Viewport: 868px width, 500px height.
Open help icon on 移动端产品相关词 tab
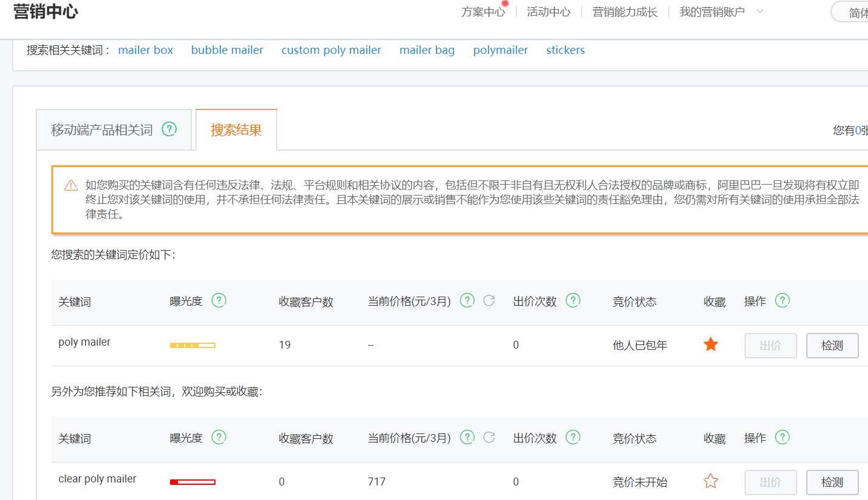click(x=169, y=129)
